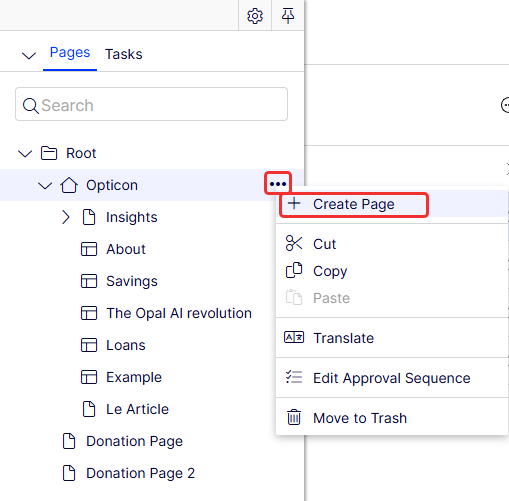Open The Opal AI revolution page
The height and width of the screenshot is (501, 509).
click(179, 313)
